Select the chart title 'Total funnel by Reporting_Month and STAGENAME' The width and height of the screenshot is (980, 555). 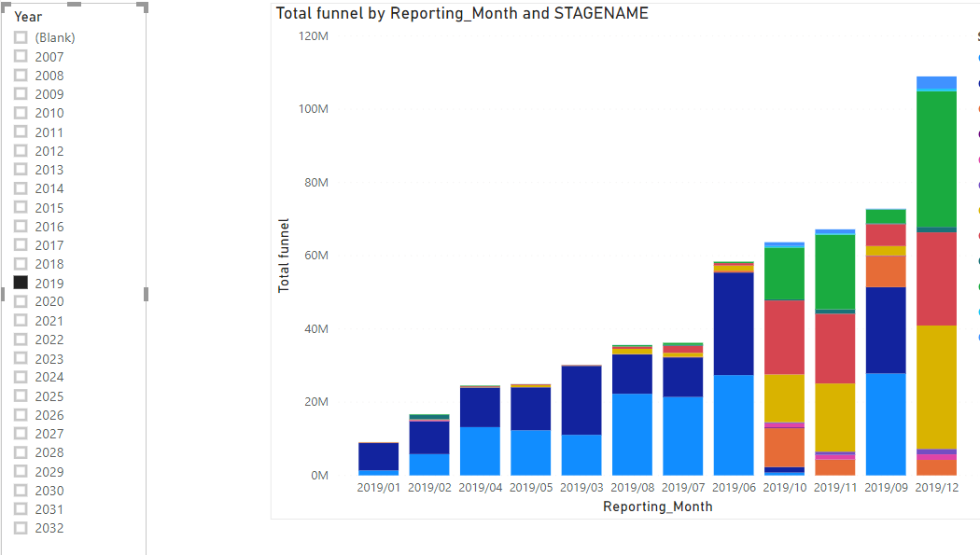[x=462, y=14]
